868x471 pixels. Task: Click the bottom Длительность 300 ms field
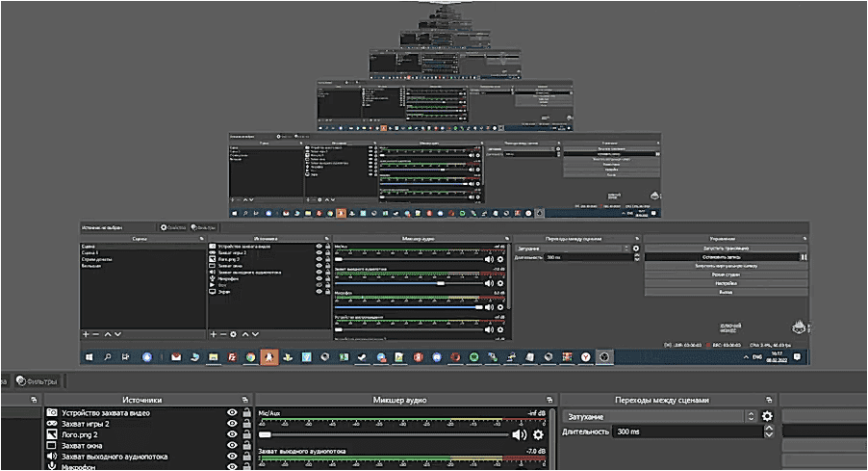click(688, 432)
